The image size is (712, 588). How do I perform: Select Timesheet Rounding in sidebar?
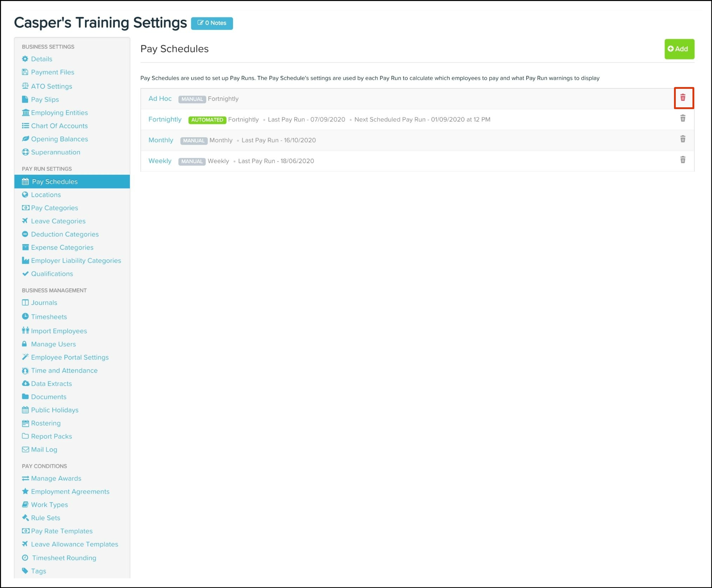pyautogui.click(x=64, y=558)
